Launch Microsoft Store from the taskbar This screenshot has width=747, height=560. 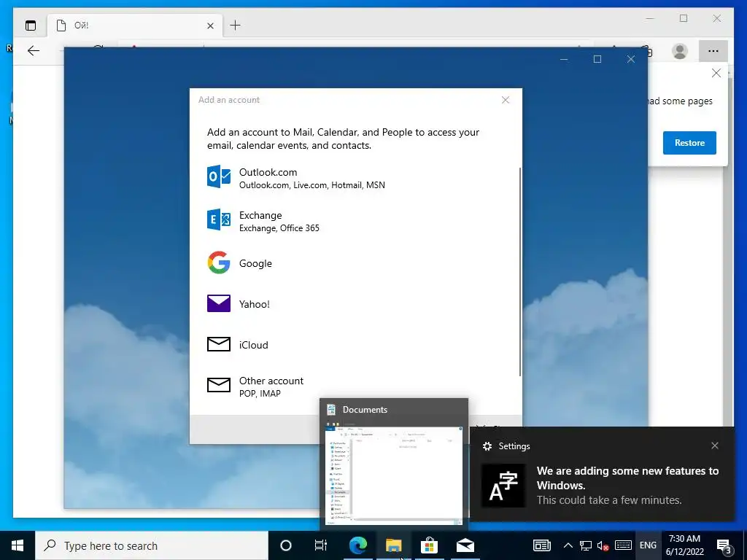[x=429, y=545]
